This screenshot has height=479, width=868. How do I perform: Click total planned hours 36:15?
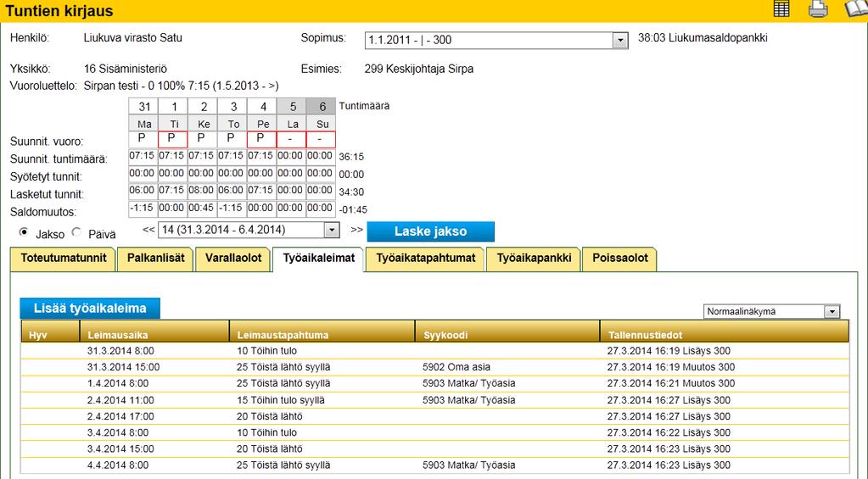[351, 157]
